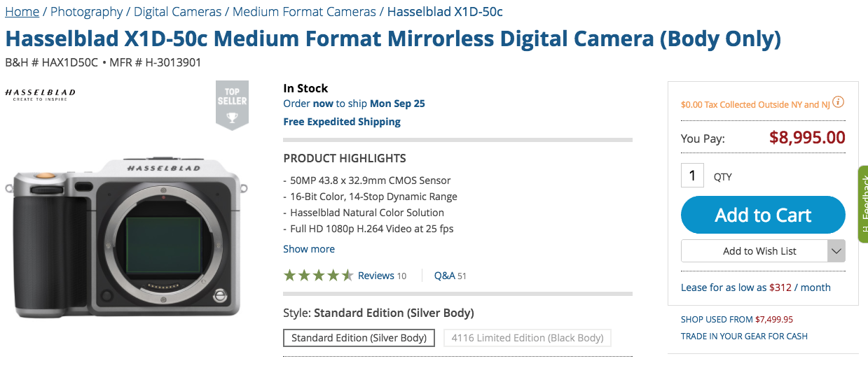Expand highlights with Show more
The image size is (868, 368).
tap(309, 249)
